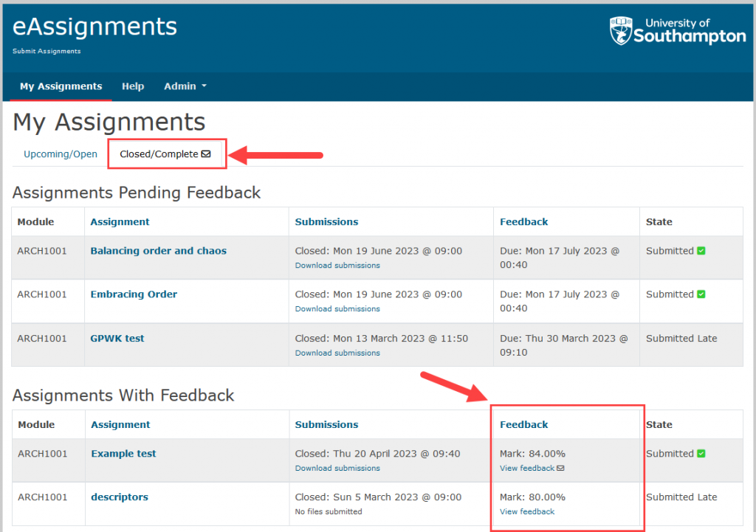Sort feedback table by Feedback column
This screenshot has height=532, width=756.
pos(523,424)
